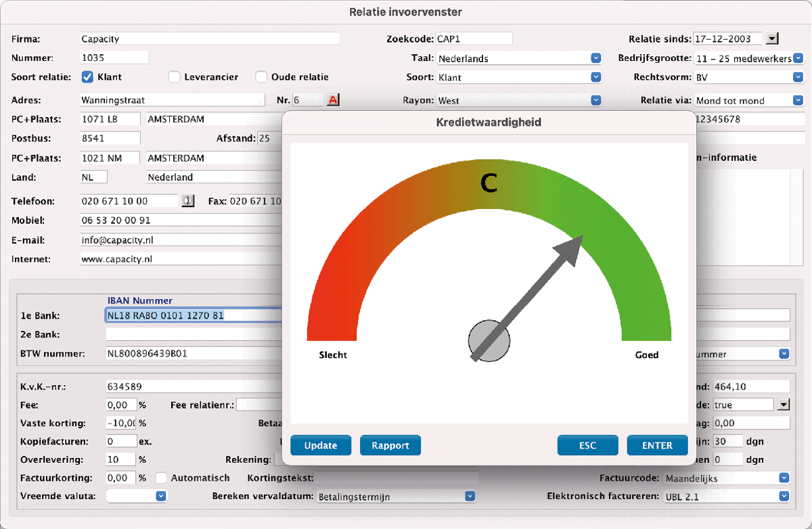
Task: Click the Internet field www.capacity.nl
Action: coord(181,258)
